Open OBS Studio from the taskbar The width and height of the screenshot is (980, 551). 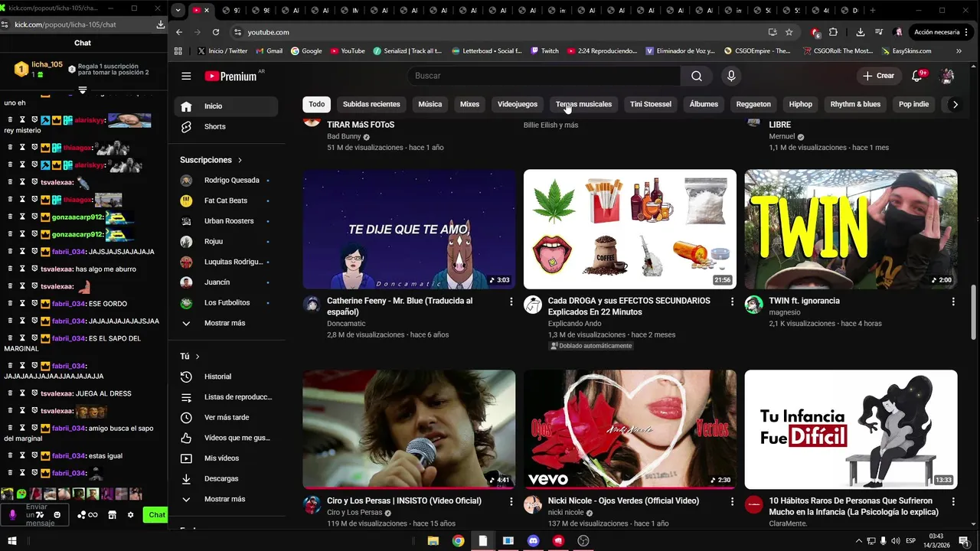tap(583, 540)
